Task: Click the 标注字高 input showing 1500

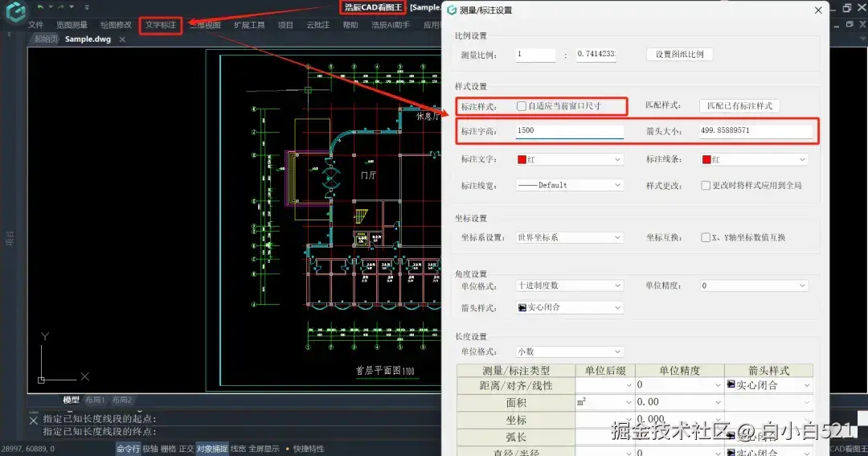Action: [x=570, y=131]
